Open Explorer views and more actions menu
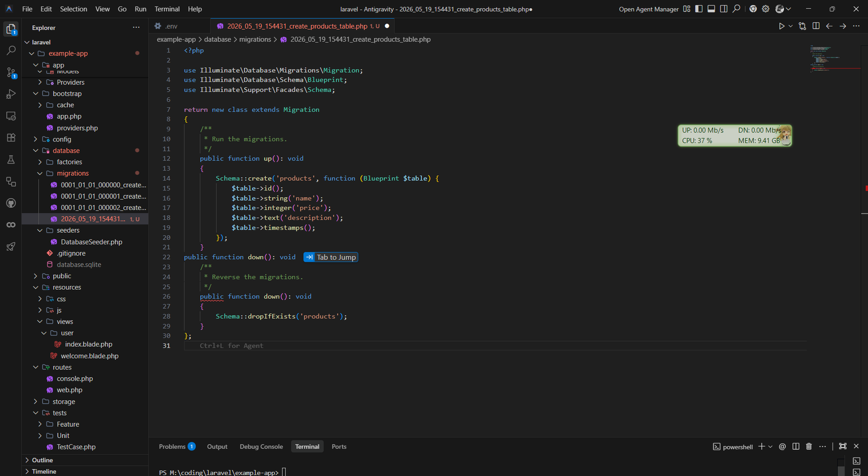Screen dimensions: 868x476 (x=136, y=28)
